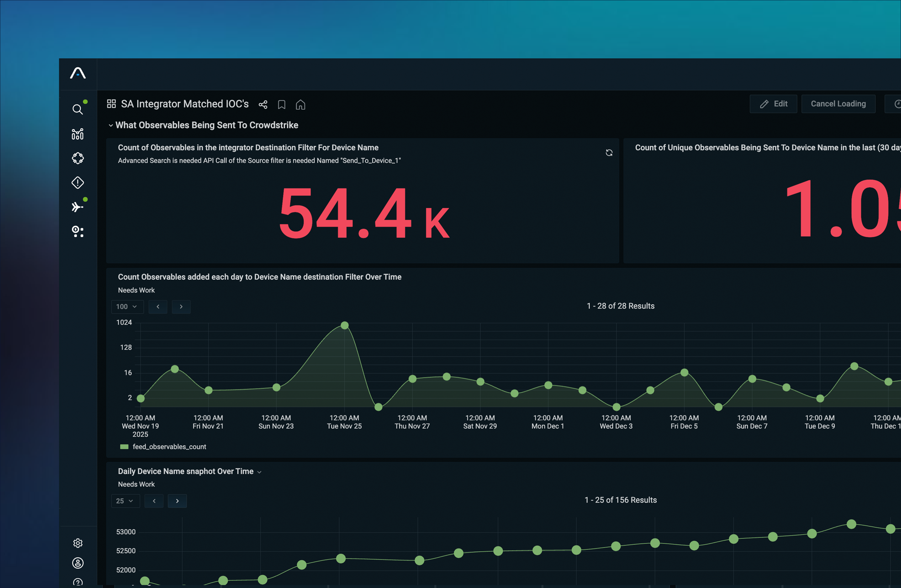Set dashboard as home page
The image size is (901, 588).
click(301, 105)
